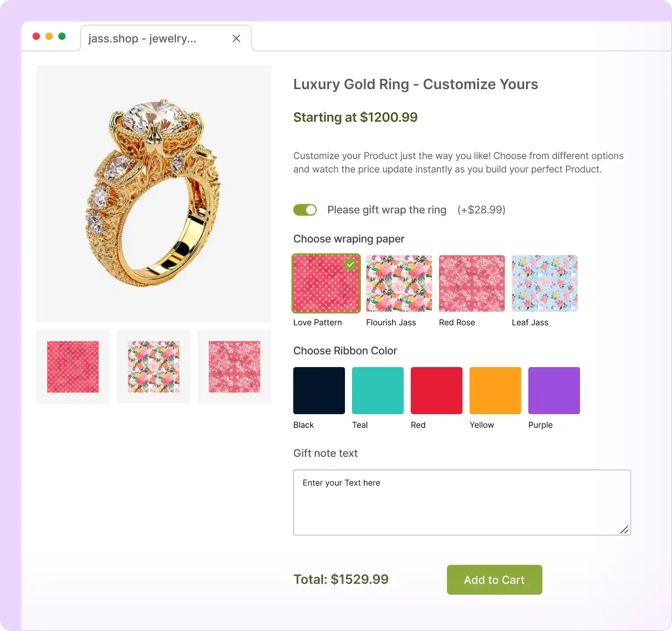Choose the Purple ribbon color
This screenshot has height=631, width=672.
(554, 390)
